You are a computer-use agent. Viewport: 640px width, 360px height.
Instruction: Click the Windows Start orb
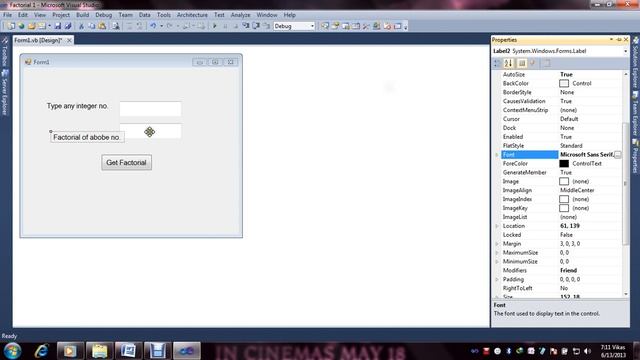click(12, 351)
